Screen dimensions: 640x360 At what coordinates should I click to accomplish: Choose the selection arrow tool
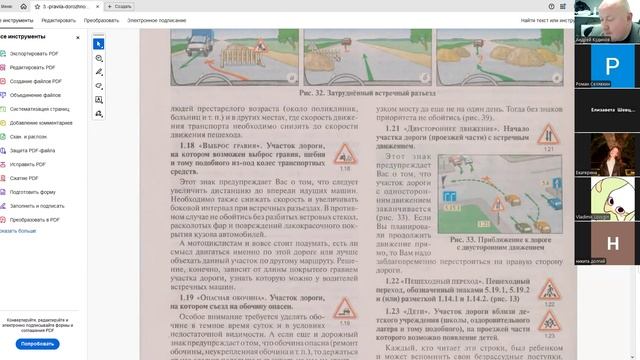pos(99,44)
